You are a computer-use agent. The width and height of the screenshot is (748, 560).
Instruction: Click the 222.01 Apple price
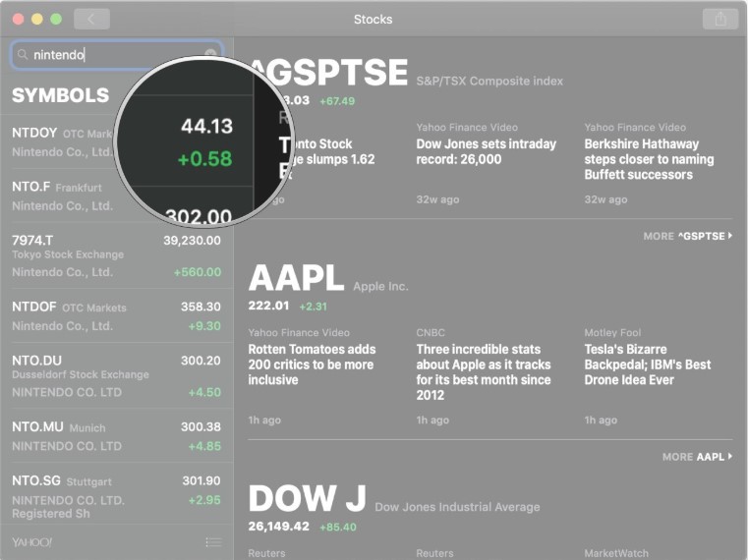268,306
